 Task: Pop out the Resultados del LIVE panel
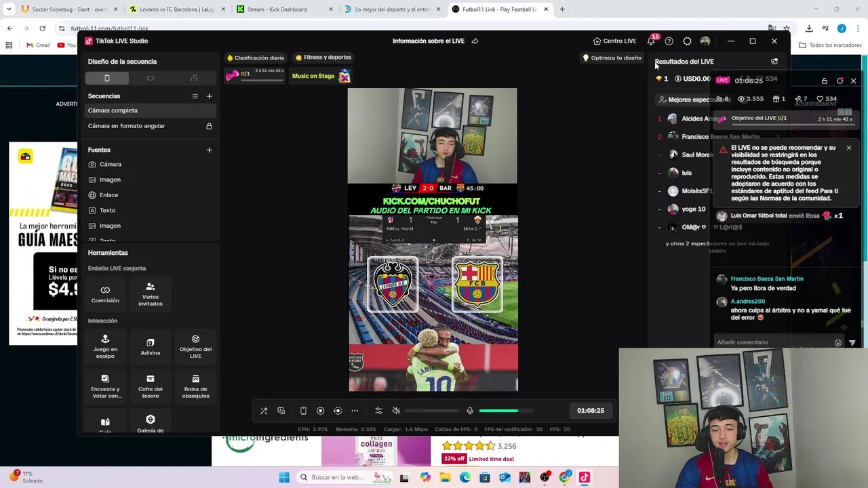[x=774, y=62]
